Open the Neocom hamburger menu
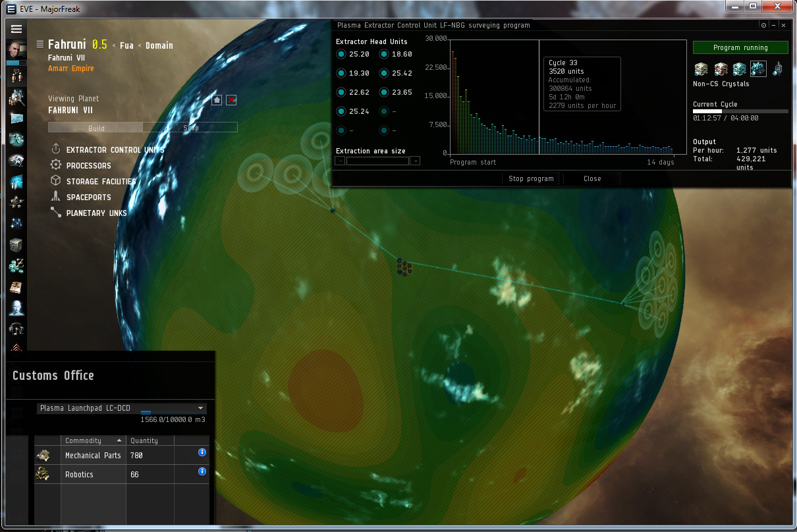 click(16, 29)
